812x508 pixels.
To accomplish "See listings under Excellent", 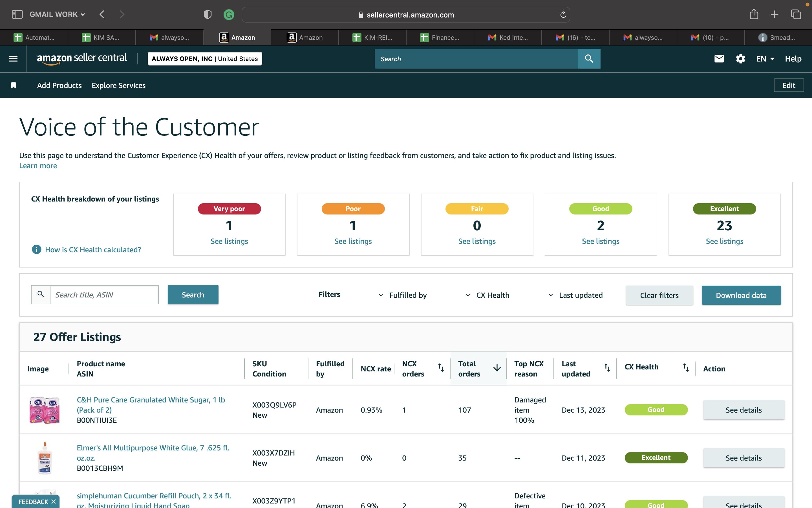I will (724, 241).
